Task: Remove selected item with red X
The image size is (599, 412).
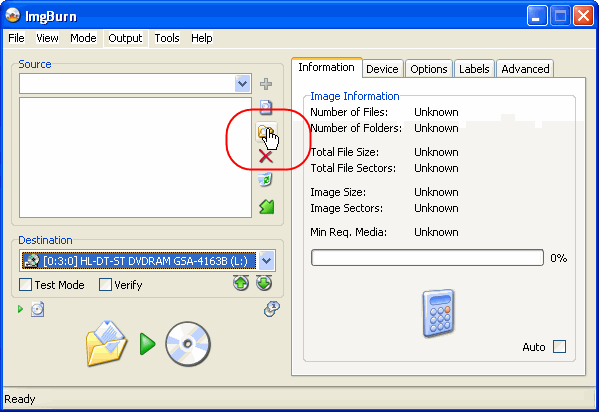Action: (x=266, y=156)
